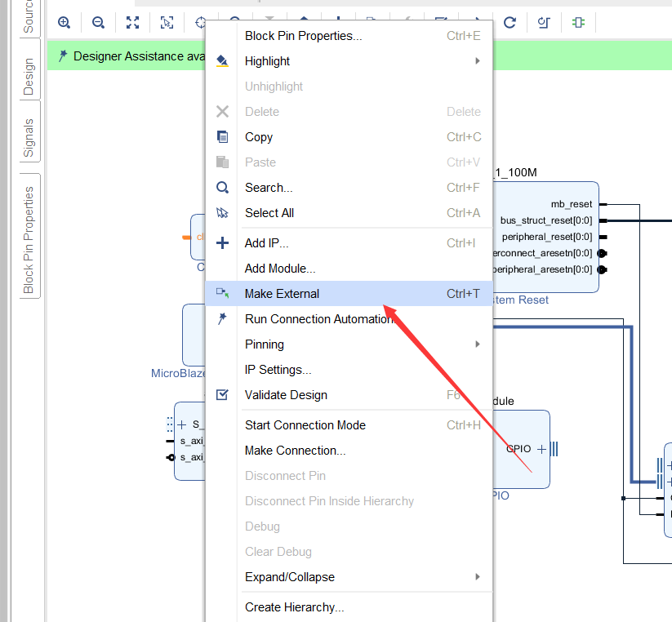672x622 pixels.
Task: Click the Zoom Fit toolbar icon
Action: coord(132,22)
